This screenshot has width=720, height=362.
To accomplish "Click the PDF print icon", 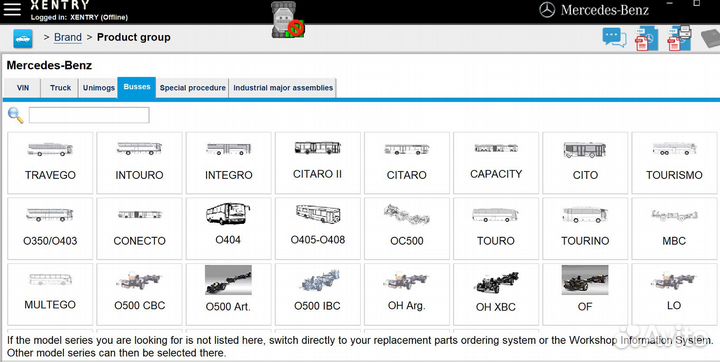I will point(679,38).
